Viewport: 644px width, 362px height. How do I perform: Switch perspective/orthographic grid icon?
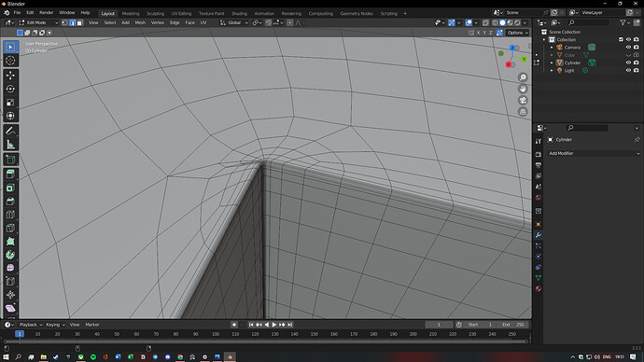point(523,112)
